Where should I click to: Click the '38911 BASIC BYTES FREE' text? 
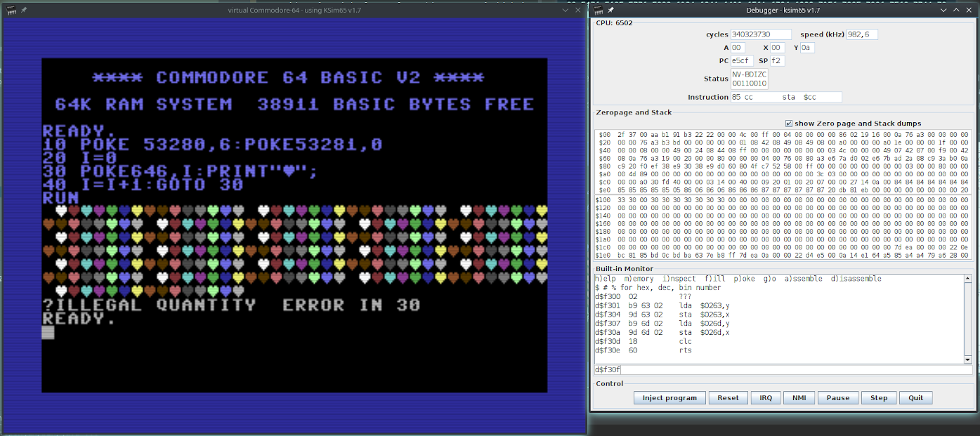click(x=396, y=104)
